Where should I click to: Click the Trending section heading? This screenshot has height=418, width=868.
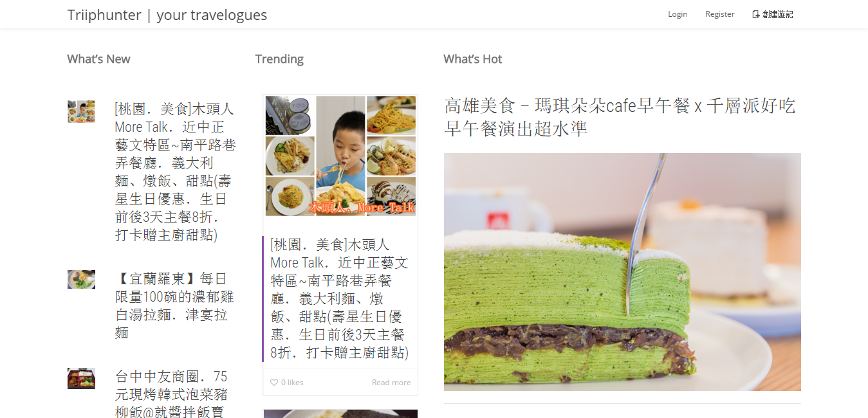click(279, 59)
